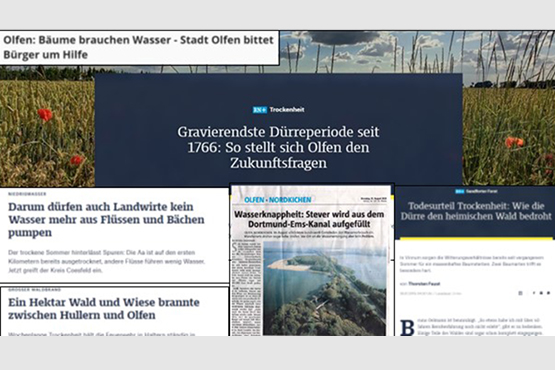Select the Trockenheit category label
The width and height of the screenshot is (555, 370).
tap(287, 110)
